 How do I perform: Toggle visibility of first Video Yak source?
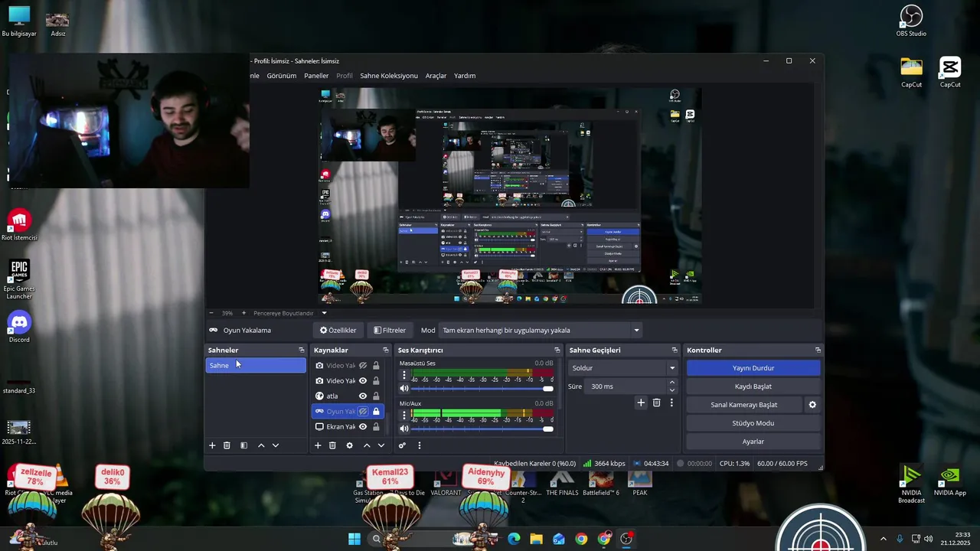363,366
